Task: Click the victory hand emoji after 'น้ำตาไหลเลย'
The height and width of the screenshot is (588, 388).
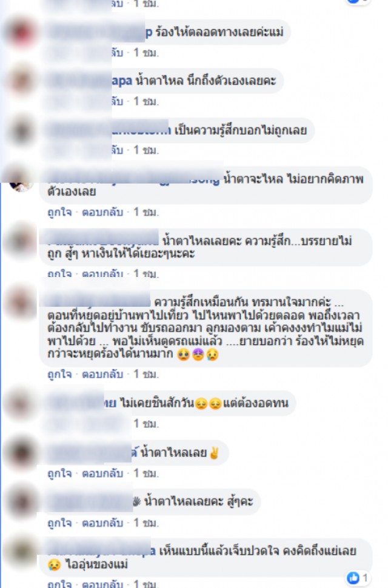Action: pyautogui.click(x=215, y=453)
